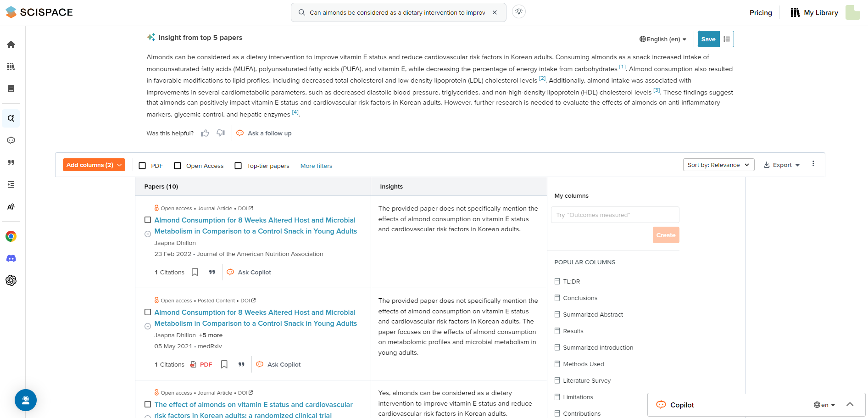Toggle the Open Access filter checkbox
The image size is (868, 418).
click(178, 166)
